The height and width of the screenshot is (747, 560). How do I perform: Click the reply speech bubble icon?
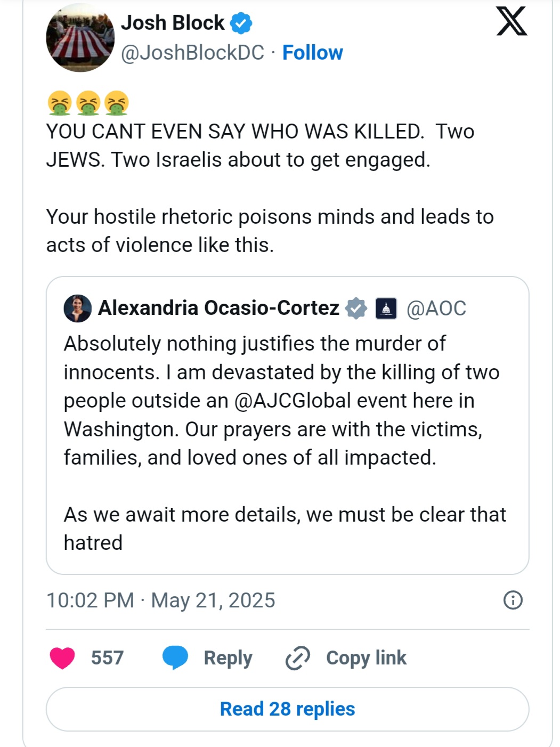coord(175,657)
